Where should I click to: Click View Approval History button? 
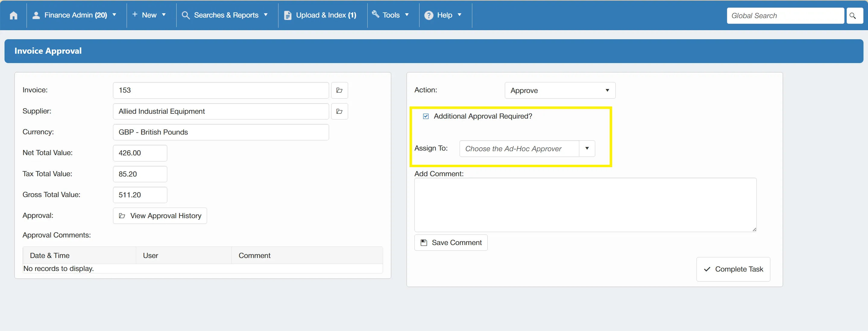(x=160, y=216)
